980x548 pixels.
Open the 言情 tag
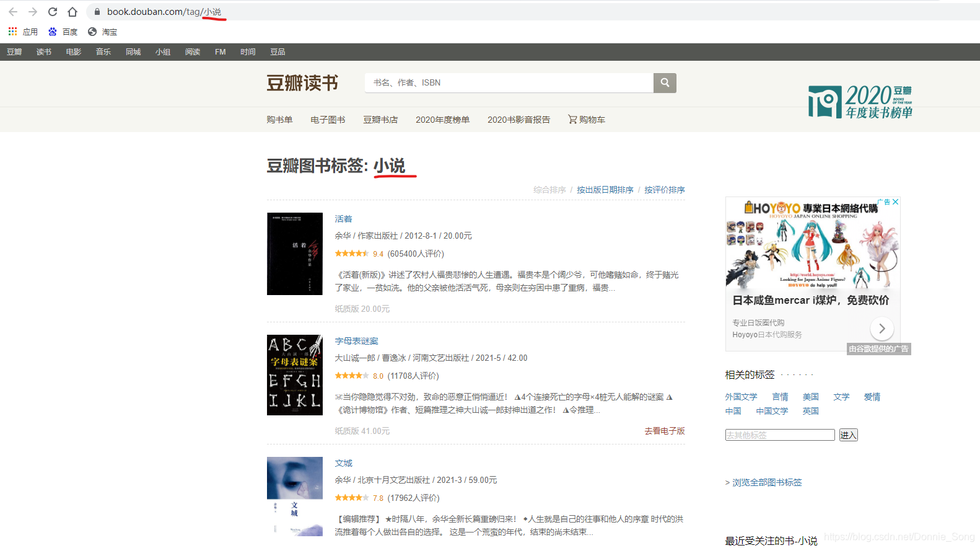(780, 397)
